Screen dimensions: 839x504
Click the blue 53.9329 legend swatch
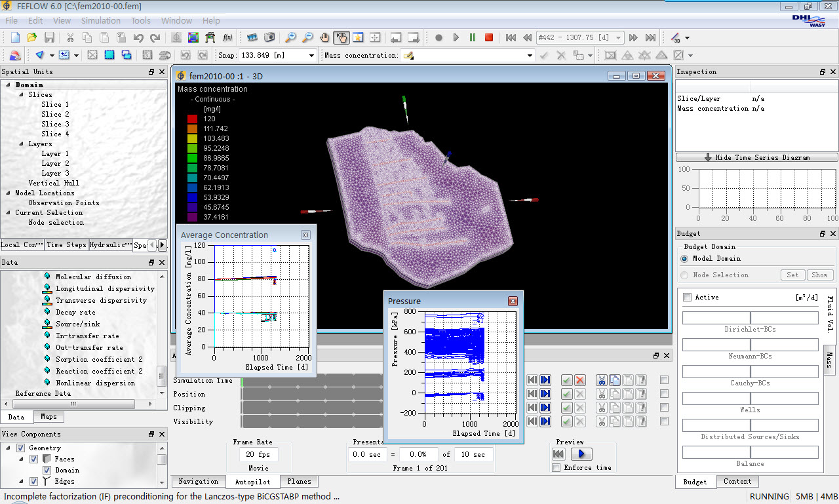click(193, 197)
